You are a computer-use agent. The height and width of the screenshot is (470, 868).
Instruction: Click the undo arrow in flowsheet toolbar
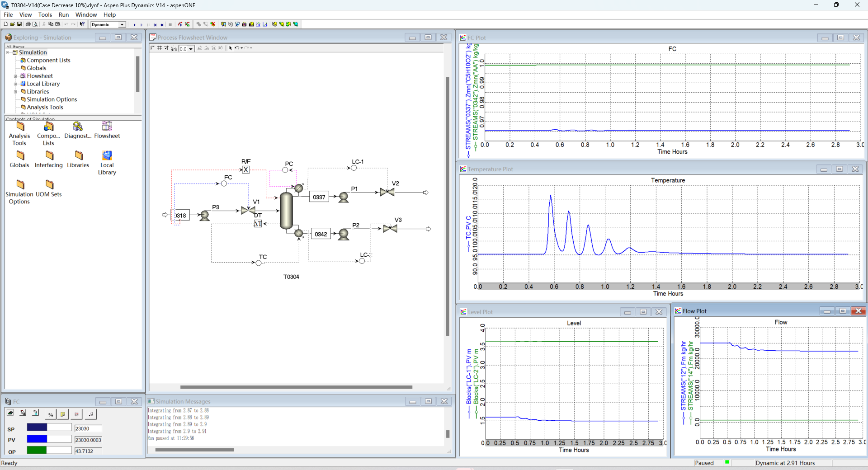(236, 48)
